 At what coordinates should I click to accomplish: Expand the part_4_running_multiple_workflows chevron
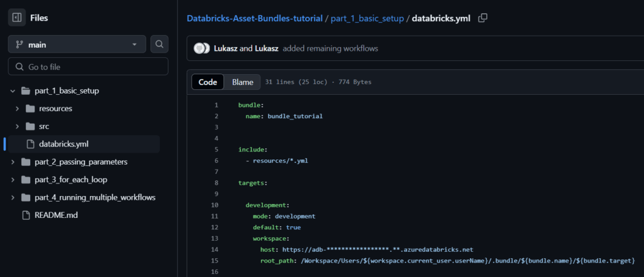pos(13,197)
